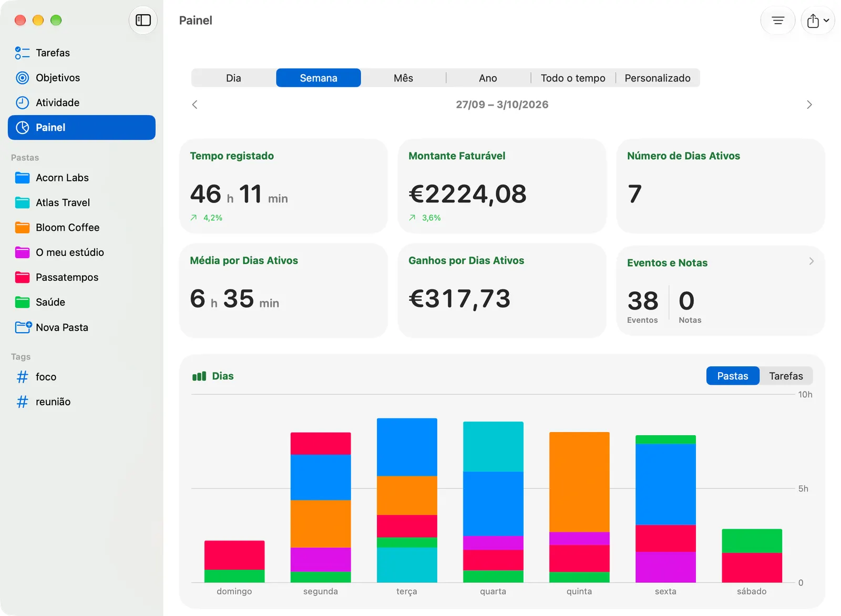The image size is (841, 616).
Task: Switch to the Semana period tab
Action: click(x=319, y=78)
